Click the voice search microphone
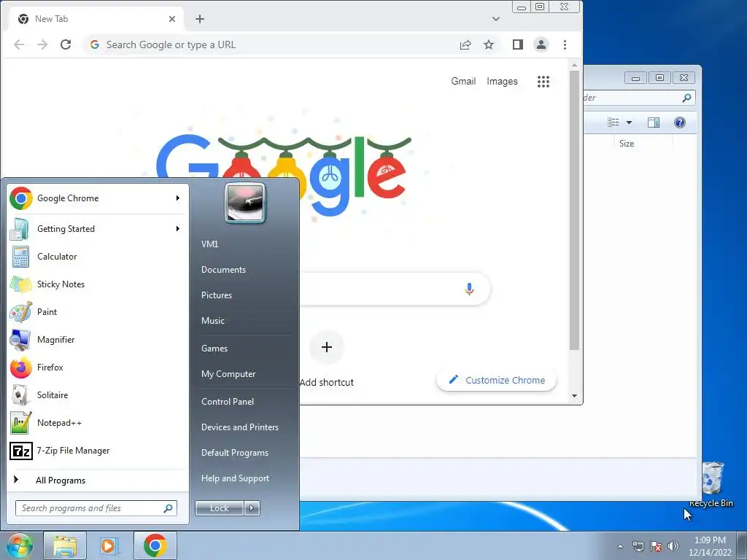747x560 pixels. click(x=469, y=289)
